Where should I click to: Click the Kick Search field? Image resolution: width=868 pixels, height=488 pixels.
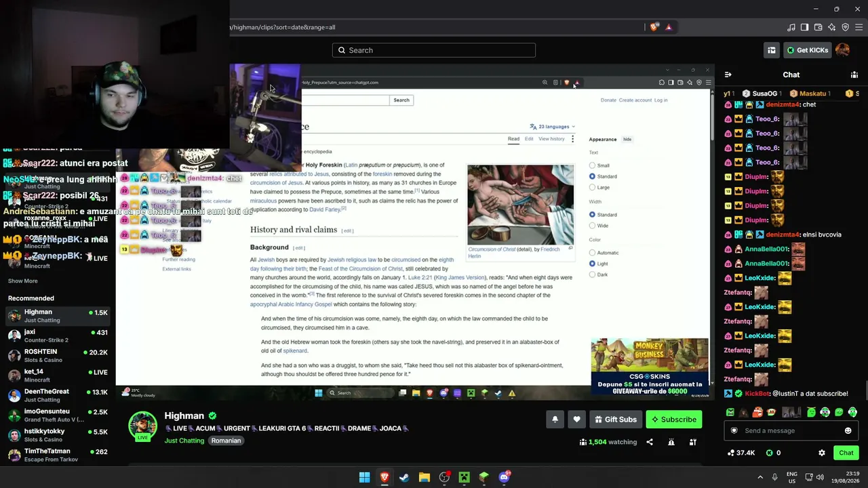click(x=434, y=50)
